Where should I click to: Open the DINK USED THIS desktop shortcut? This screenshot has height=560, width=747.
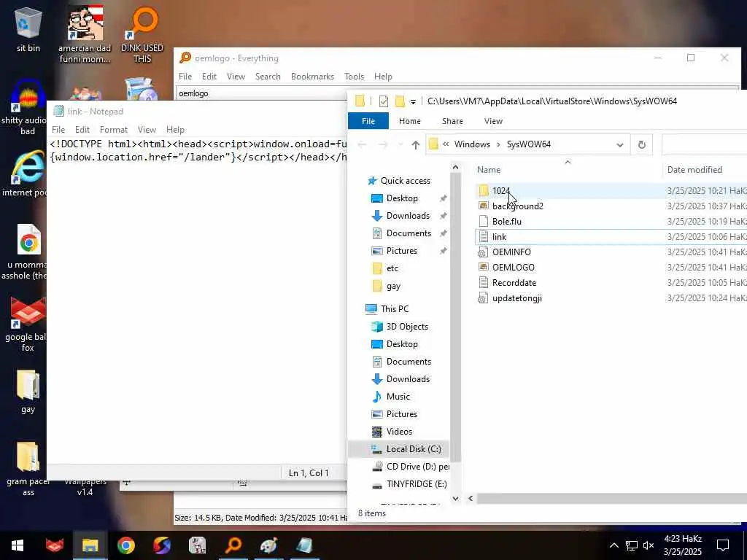point(142,35)
